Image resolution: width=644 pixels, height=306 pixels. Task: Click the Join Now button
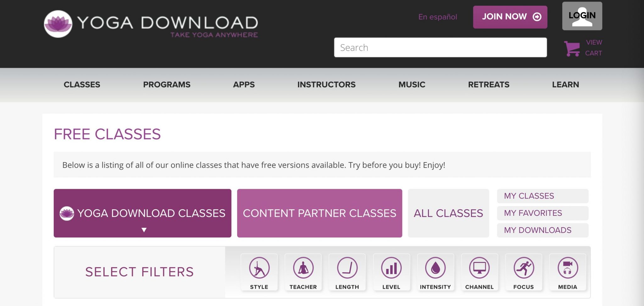pyautogui.click(x=510, y=17)
